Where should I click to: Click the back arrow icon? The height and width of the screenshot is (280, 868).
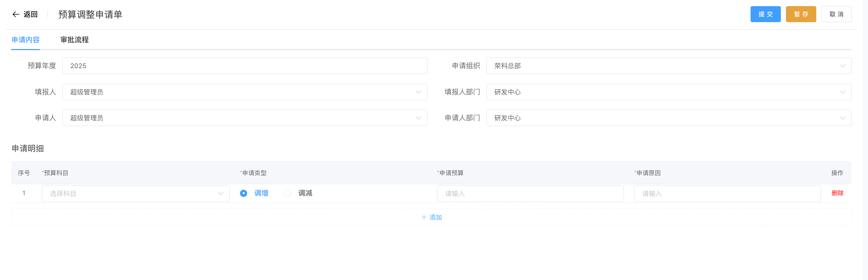click(x=16, y=14)
